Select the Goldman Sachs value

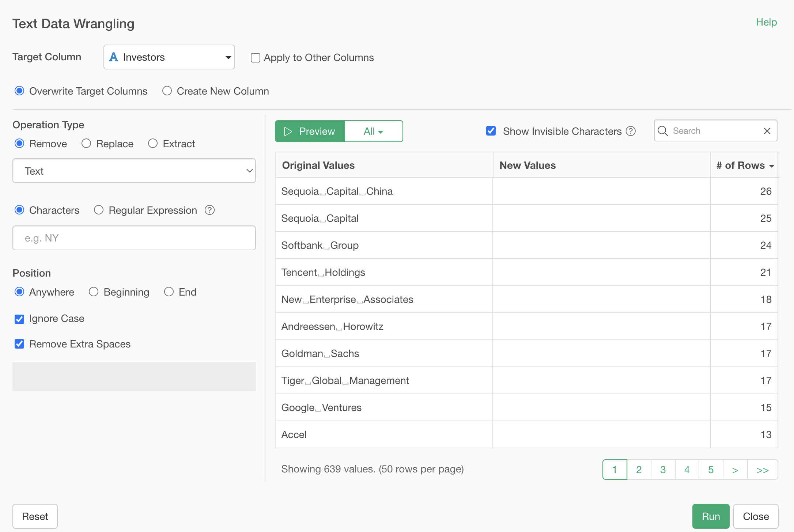[320, 353]
